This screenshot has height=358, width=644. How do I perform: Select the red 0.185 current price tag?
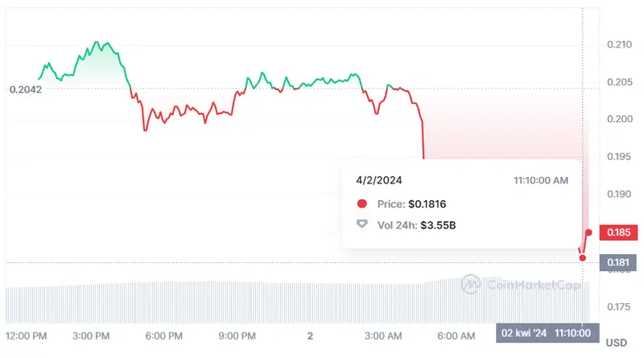tap(617, 232)
